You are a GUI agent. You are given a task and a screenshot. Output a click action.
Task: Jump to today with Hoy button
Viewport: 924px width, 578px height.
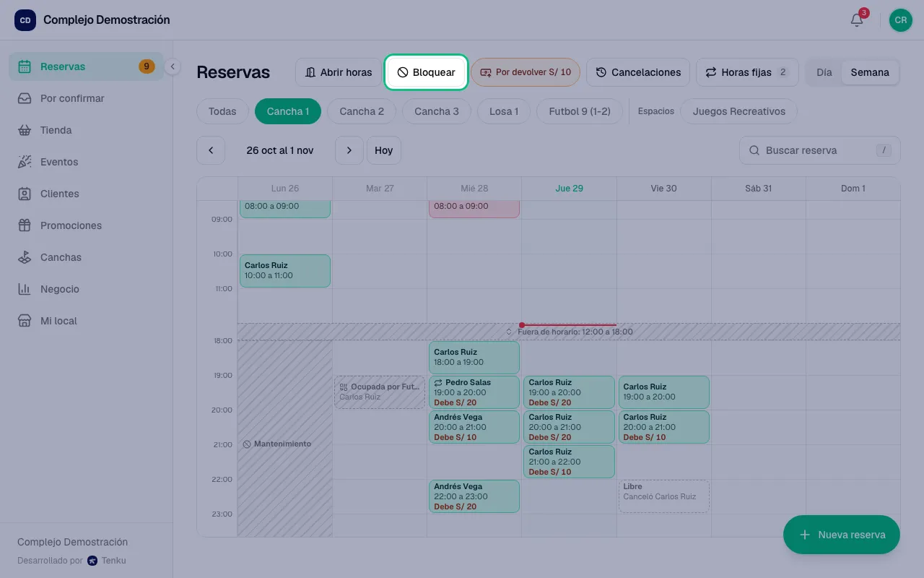tap(384, 150)
